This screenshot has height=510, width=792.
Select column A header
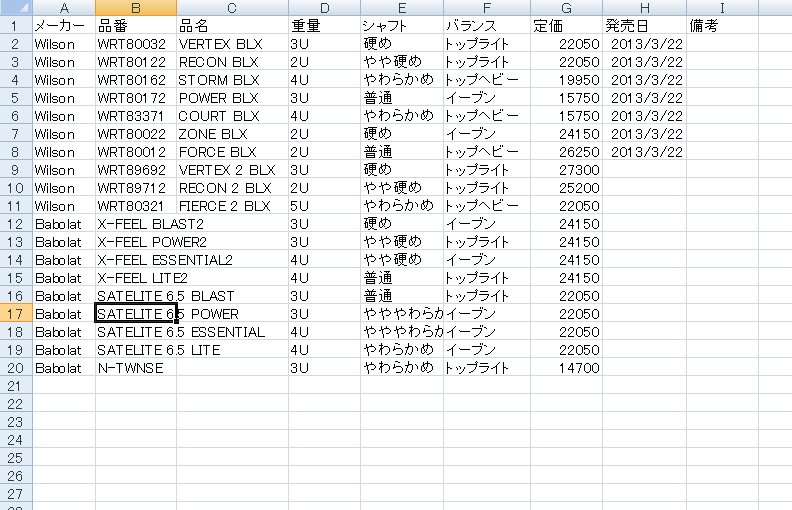(64, 8)
